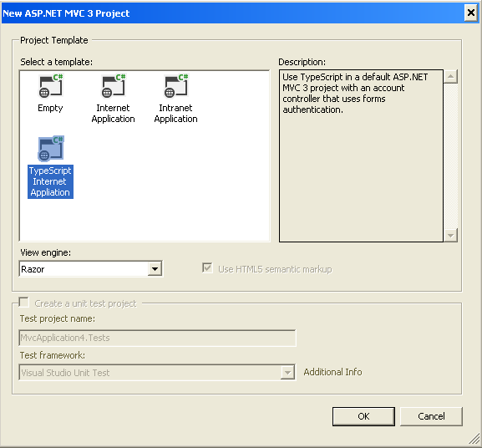
Task: Click the description scrollbar down arrow
Action: coord(450,235)
